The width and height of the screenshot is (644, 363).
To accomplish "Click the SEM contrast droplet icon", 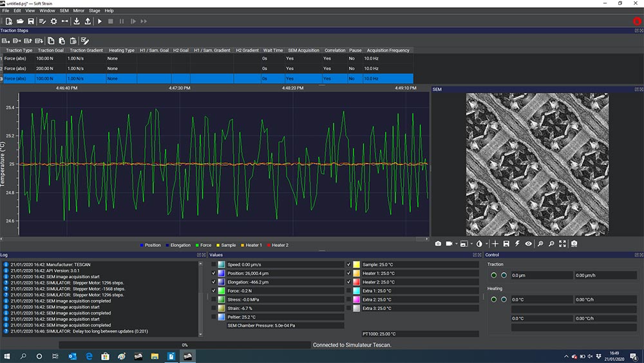I will tap(479, 244).
